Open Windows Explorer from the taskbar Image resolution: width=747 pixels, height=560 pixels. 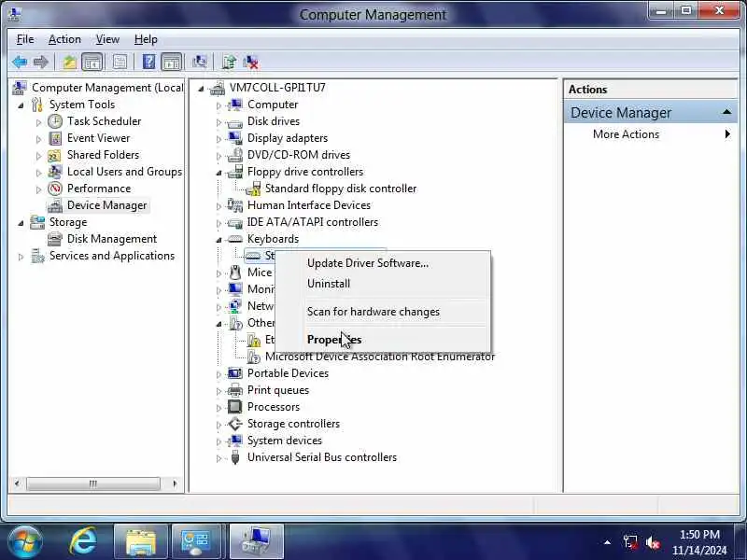pos(141,542)
